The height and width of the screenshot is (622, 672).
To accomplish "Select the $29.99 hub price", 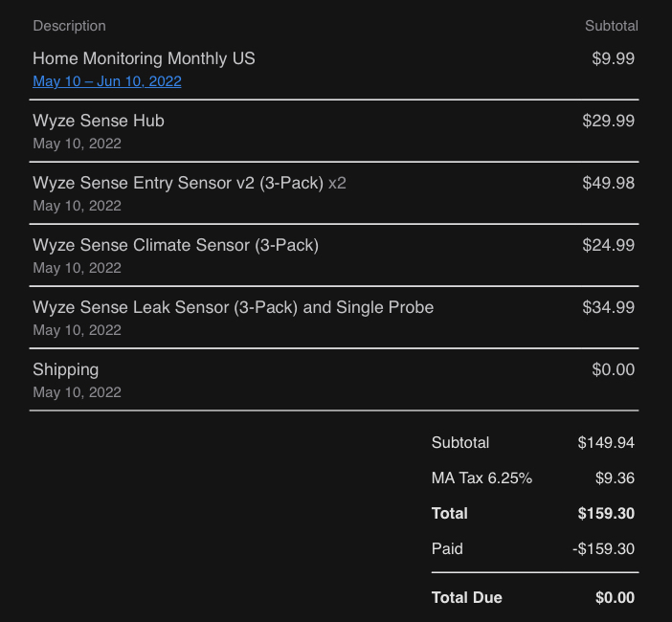I will point(608,121).
